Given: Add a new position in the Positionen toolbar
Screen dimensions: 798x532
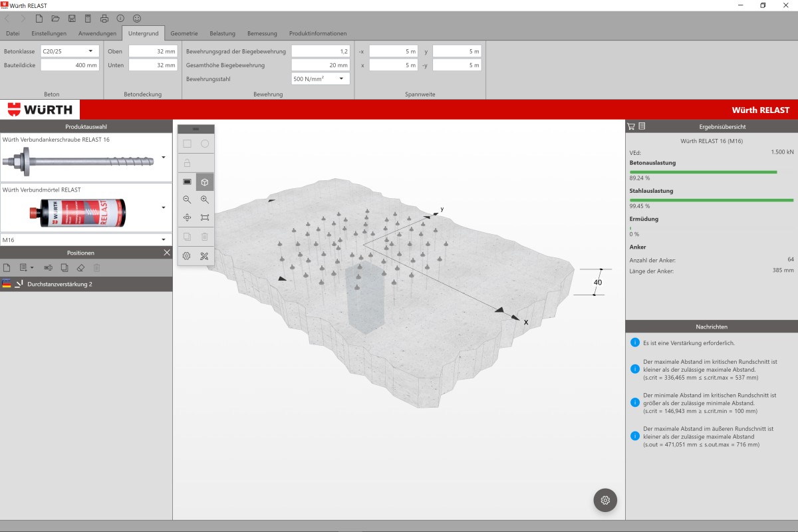Looking at the screenshot, I should coord(7,267).
